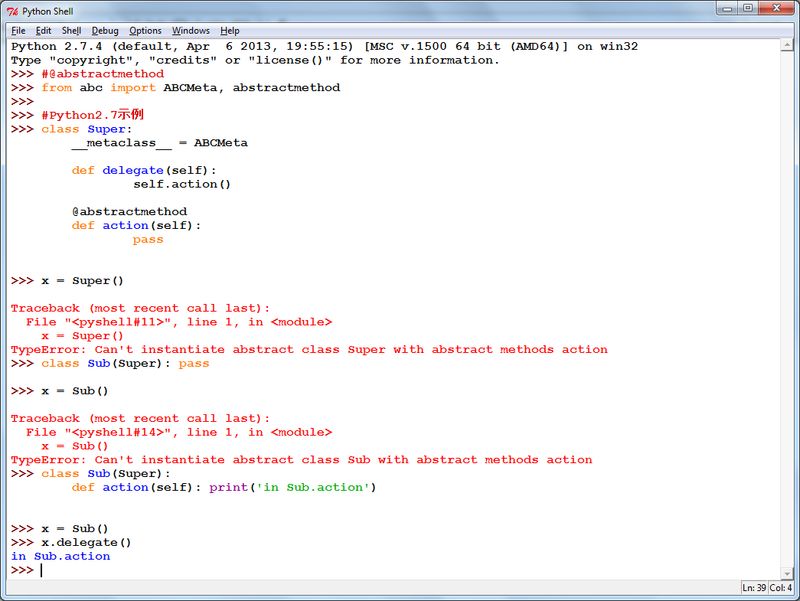This screenshot has height=601, width=800.
Task: Click the 'Col: 4' status indicator
Action: pos(781,588)
